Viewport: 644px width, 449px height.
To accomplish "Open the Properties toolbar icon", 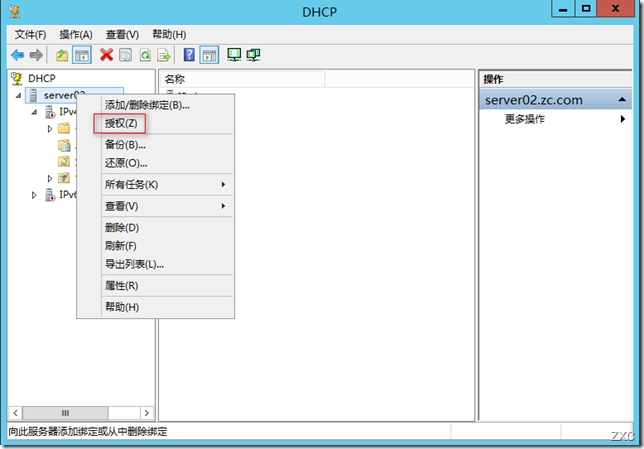I will pyautogui.click(x=126, y=55).
